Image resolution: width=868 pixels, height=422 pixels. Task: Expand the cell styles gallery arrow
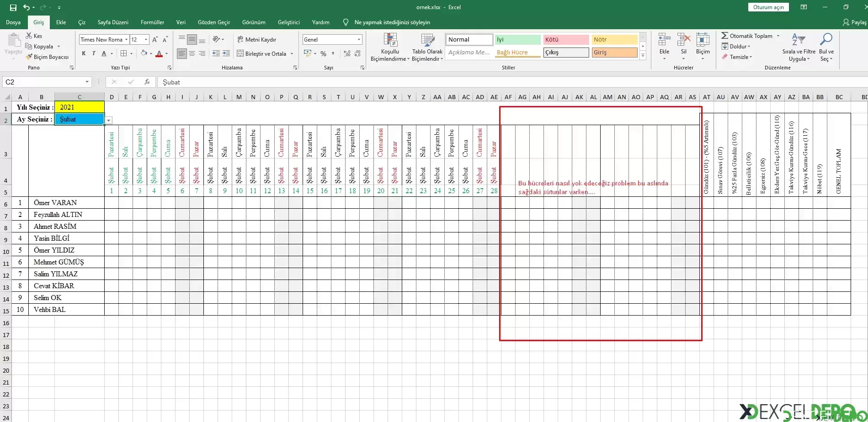tap(643, 56)
